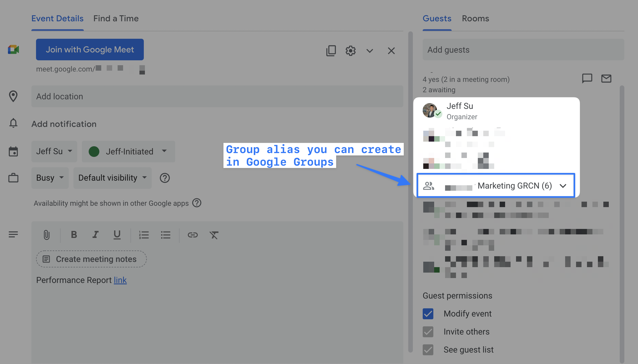The image size is (638, 364).
Task: Click the description lines icon
Action: pos(13,234)
